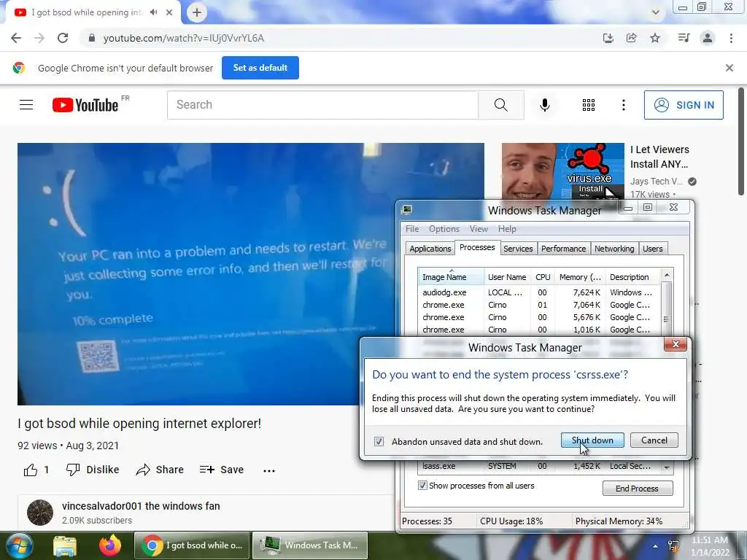Search with voice microphone icon
Viewport: 747px width, 560px height.
(x=544, y=105)
